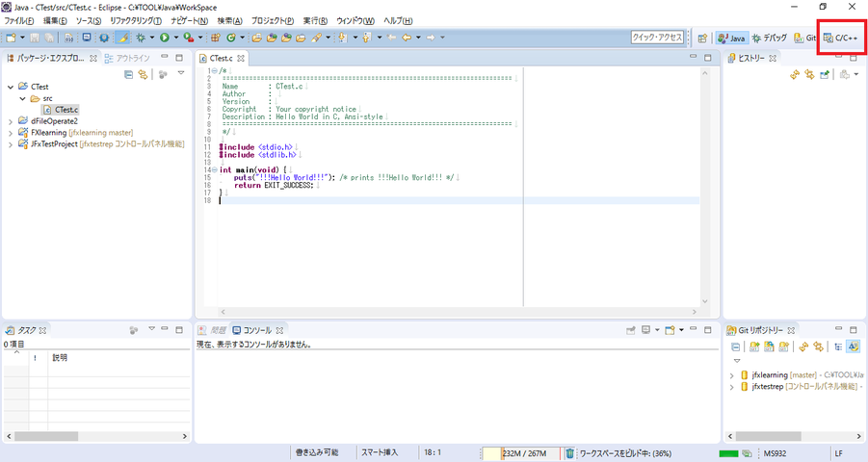868x462 pixels.
Task: Click the Run with coverage icon
Action: (188, 38)
